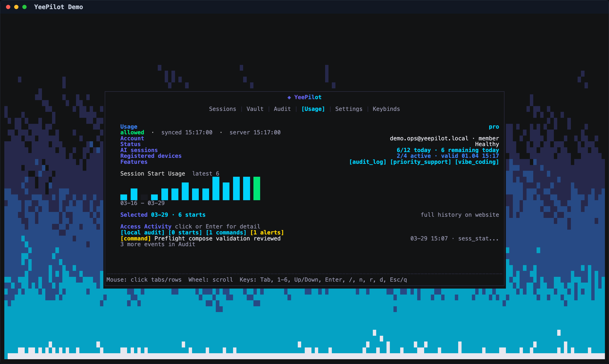Image resolution: width=609 pixels, height=364 pixels.
Task: Go to the Settings tab
Action: click(349, 109)
